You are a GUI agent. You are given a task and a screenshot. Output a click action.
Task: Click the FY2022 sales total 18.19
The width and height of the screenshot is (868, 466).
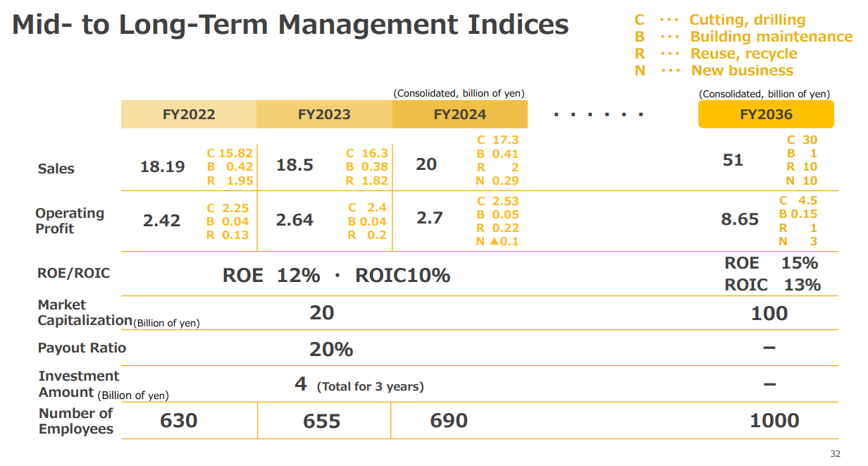163,167
